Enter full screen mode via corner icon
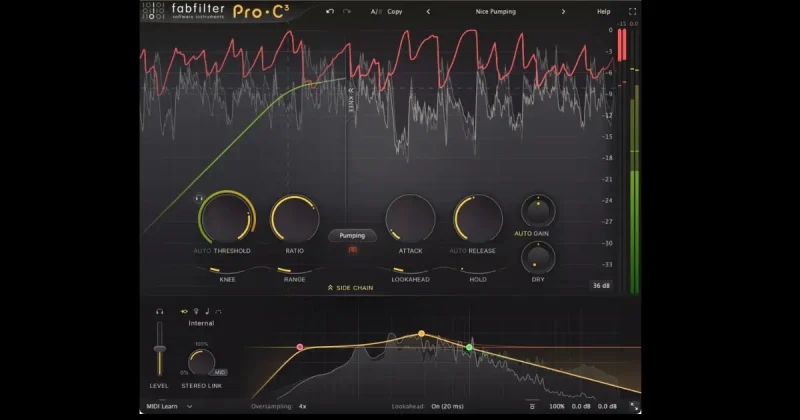Viewport: 800px width, 420px height. (632, 11)
